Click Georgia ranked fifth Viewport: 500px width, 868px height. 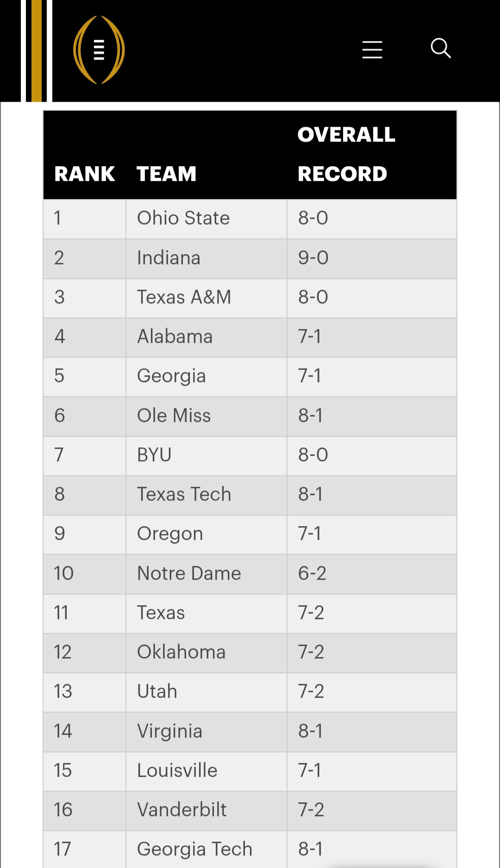(x=171, y=376)
